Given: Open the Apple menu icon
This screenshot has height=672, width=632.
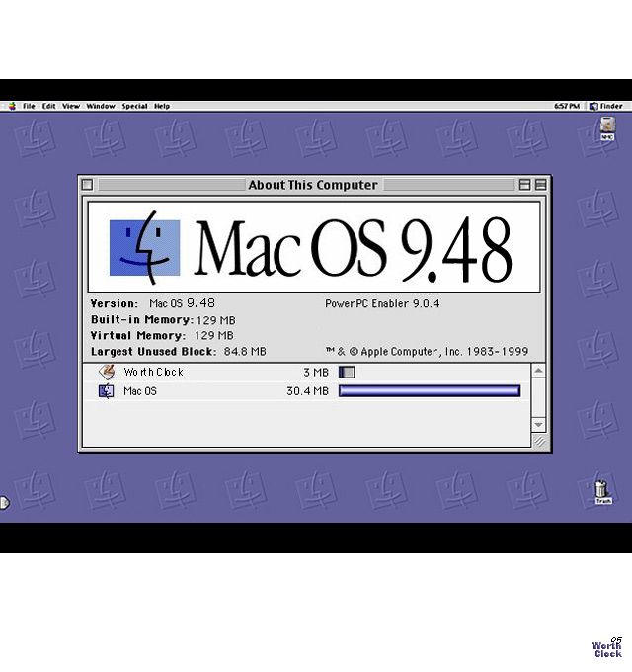Looking at the screenshot, I should [12, 106].
